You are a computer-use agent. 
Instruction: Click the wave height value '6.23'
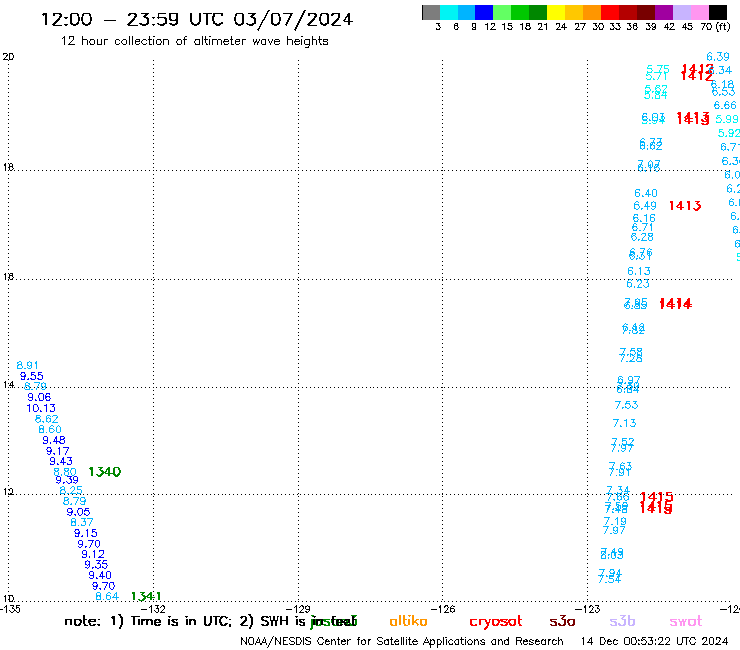[638, 284]
